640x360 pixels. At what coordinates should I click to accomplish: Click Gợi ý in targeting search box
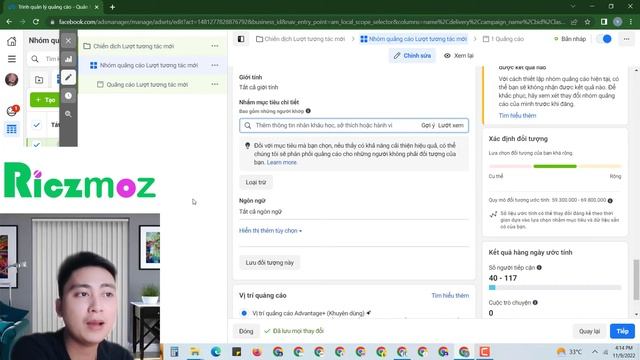click(x=428, y=125)
